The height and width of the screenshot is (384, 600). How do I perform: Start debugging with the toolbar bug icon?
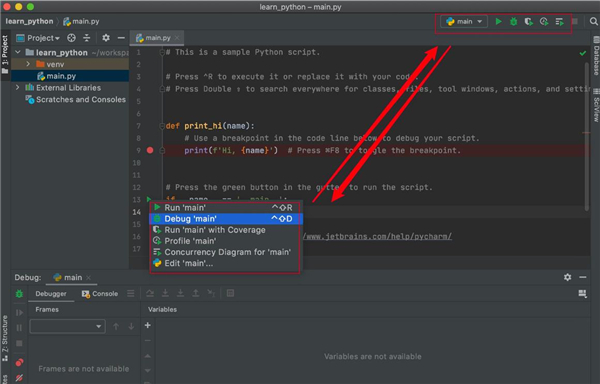coord(514,21)
